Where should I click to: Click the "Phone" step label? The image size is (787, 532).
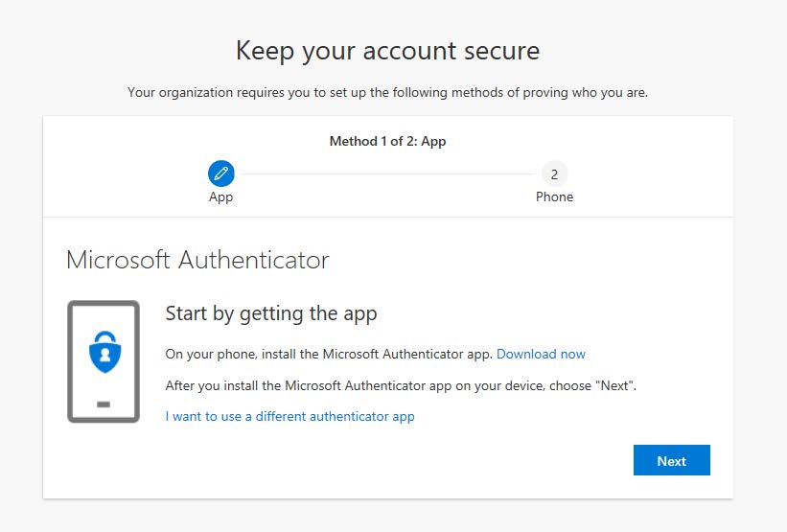point(554,197)
